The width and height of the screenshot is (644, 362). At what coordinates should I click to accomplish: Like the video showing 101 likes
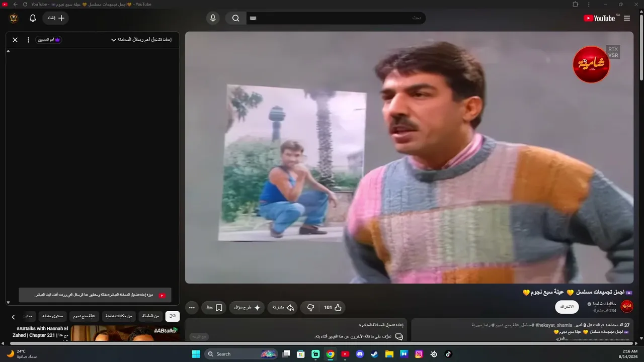[333, 307]
